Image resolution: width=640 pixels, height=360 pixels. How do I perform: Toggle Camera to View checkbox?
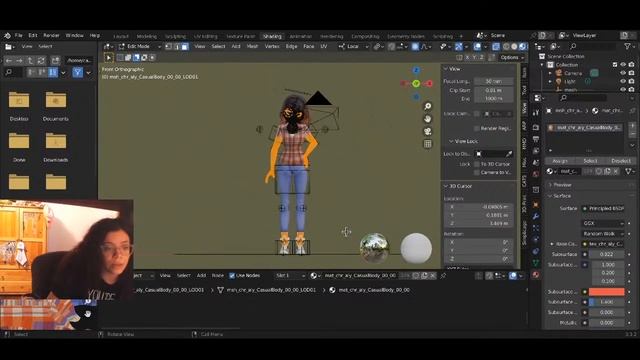[476, 173]
